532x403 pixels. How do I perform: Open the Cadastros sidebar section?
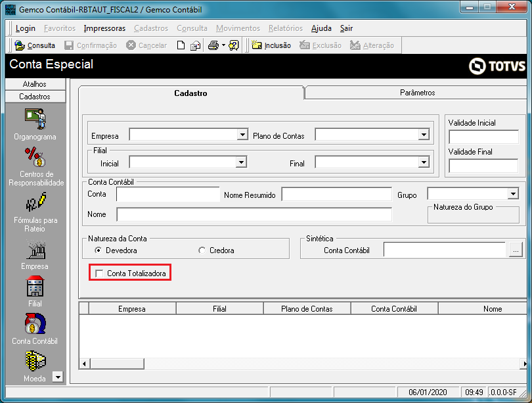35,97
